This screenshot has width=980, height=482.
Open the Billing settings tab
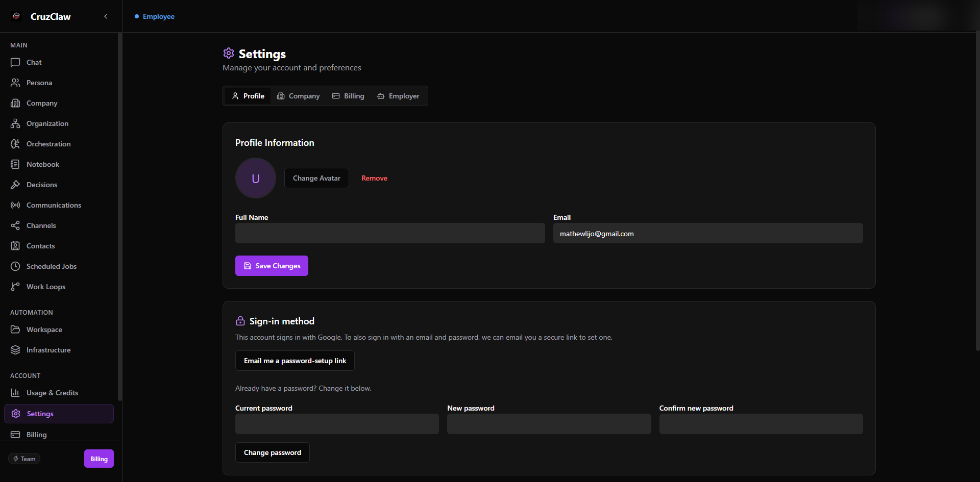click(x=348, y=96)
